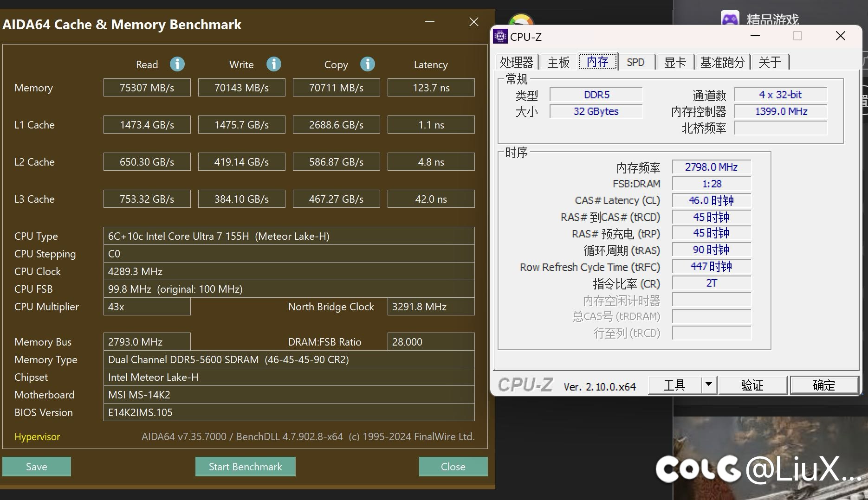The height and width of the screenshot is (500, 868).
Task: Click the memory controller value 1399.0 MHz
Action: (781, 111)
